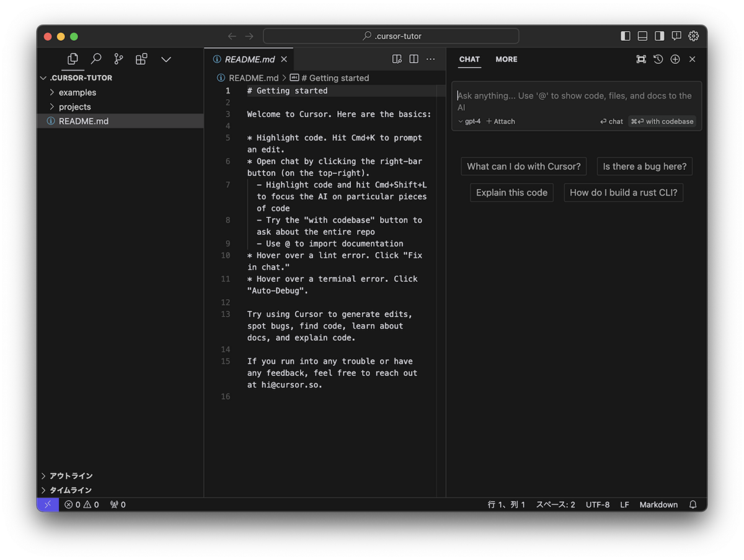Close the README.md editor tab

pos(284,59)
